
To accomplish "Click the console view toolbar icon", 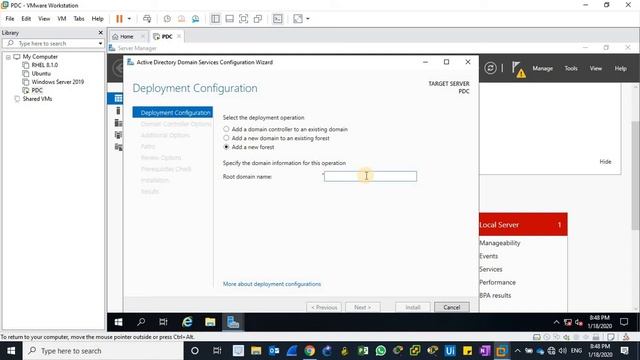I will [x=278, y=19].
